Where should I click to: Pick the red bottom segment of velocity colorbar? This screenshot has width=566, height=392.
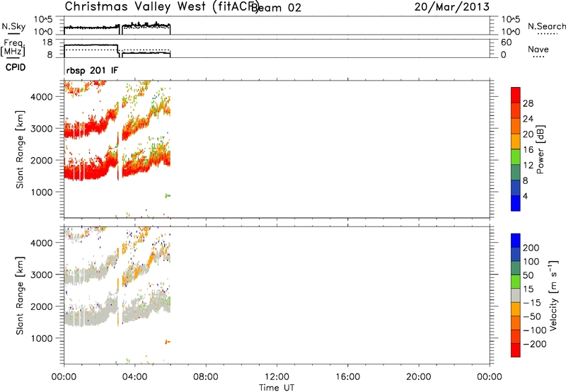pyautogui.click(x=516, y=350)
